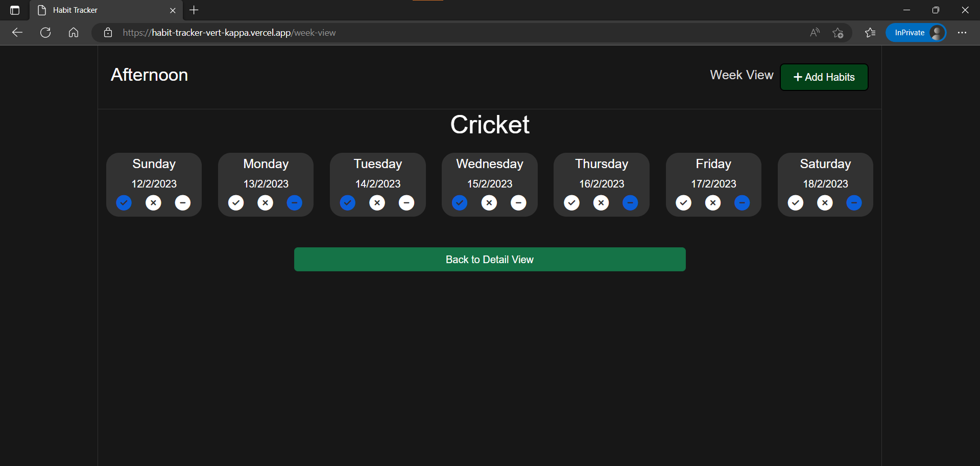
Task: Go back to Detail View
Action: (x=489, y=259)
